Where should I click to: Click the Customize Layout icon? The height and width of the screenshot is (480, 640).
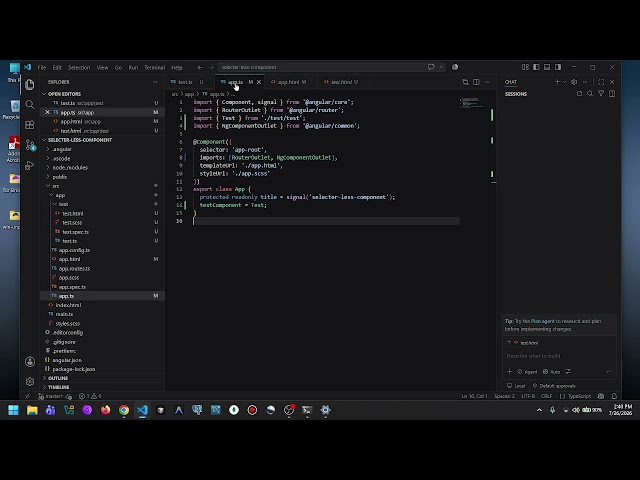tap(525, 67)
